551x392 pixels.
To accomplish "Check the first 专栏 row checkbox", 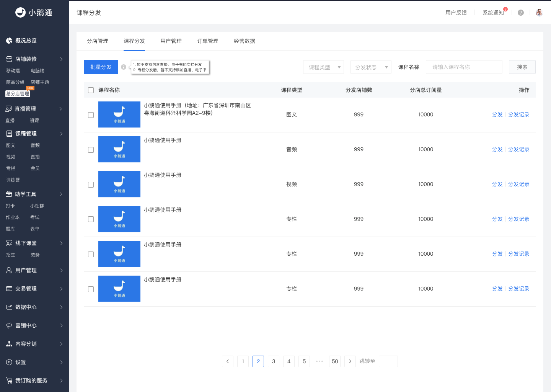I will (x=91, y=219).
